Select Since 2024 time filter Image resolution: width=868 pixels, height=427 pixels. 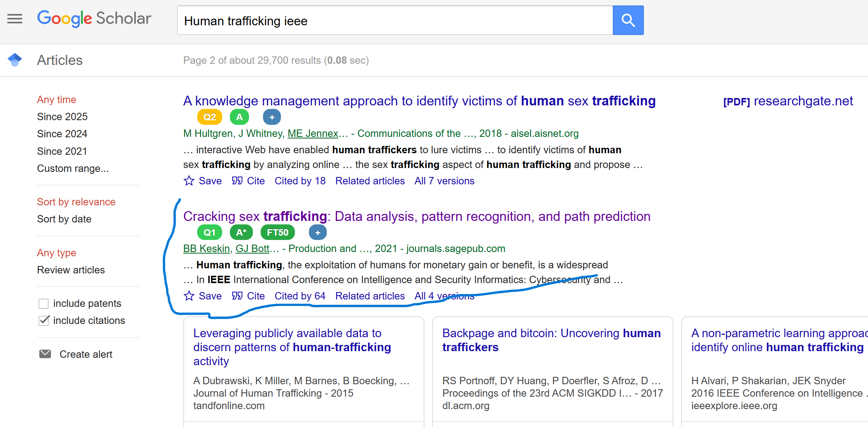pyautogui.click(x=62, y=134)
